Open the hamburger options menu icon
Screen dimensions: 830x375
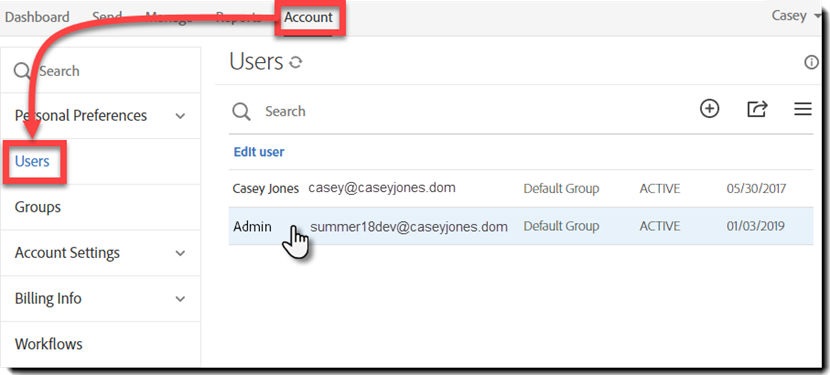point(803,109)
